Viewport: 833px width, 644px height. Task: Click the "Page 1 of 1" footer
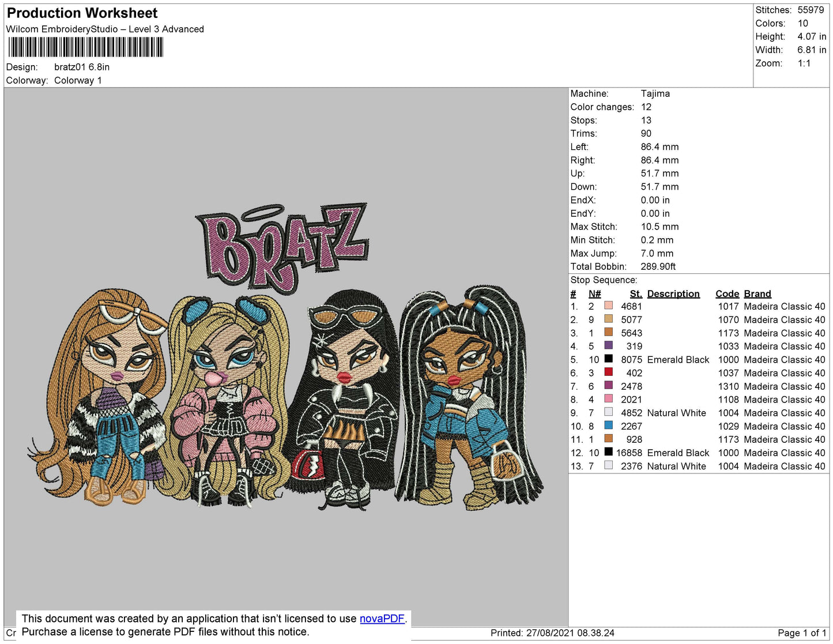(802, 633)
